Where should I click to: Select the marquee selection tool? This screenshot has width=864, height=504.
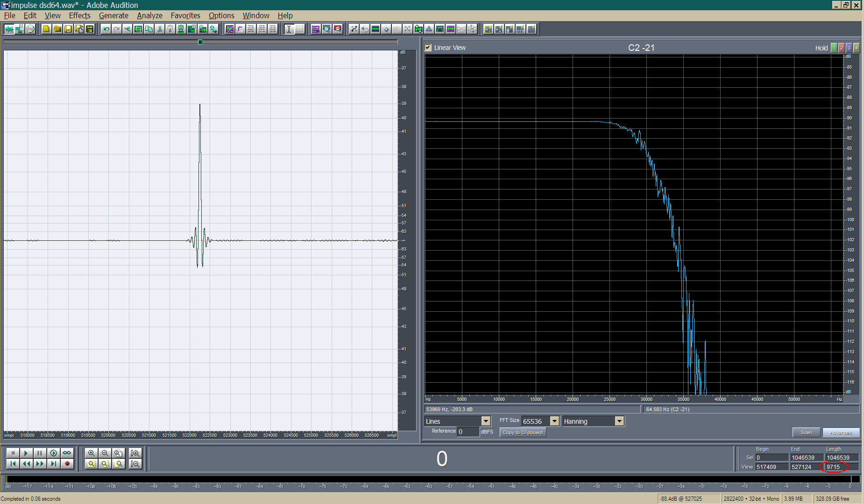click(x=300, y=29)
